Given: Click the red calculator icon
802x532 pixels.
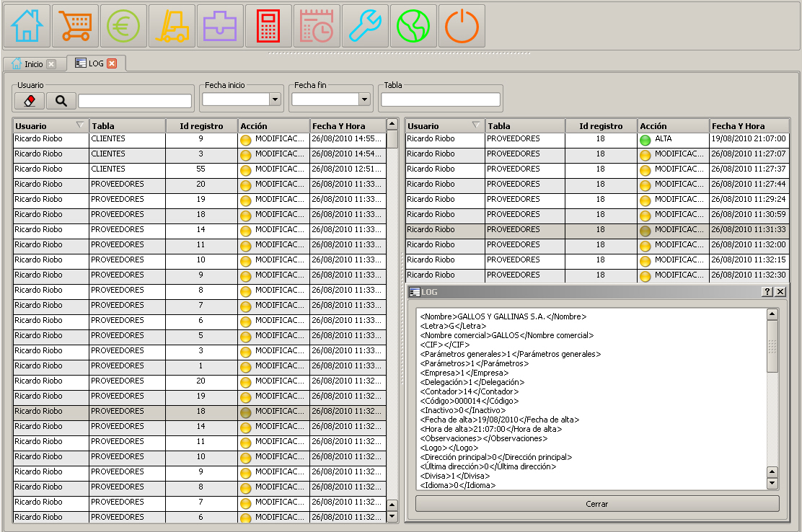Looking at the screenshot, I should [x=268, y=26].
